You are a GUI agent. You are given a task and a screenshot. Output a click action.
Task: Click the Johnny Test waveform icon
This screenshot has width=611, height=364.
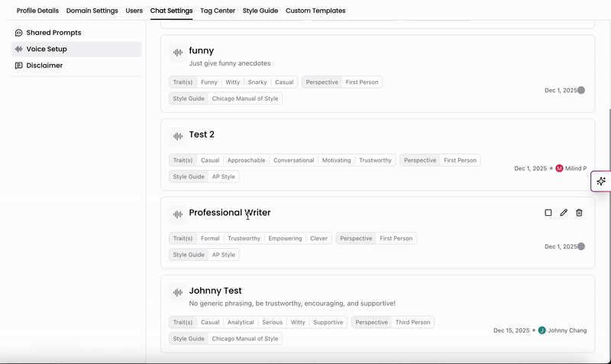[x=178, y=292]
